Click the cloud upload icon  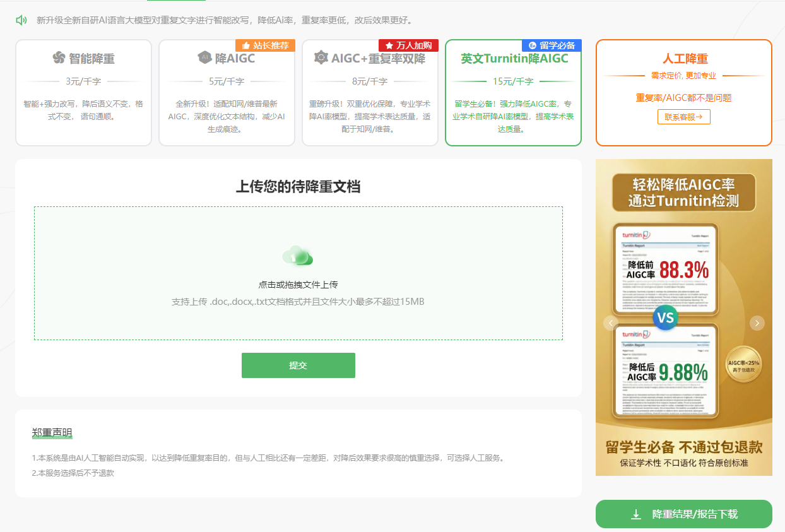(x=298, y=256)
